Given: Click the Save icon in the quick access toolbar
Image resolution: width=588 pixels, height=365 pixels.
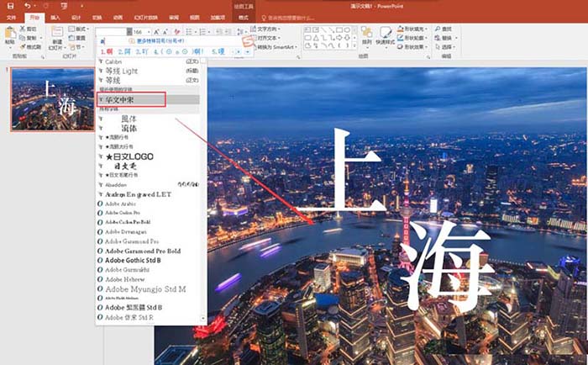Looking at the screenshot, I should tap(10, 6).
